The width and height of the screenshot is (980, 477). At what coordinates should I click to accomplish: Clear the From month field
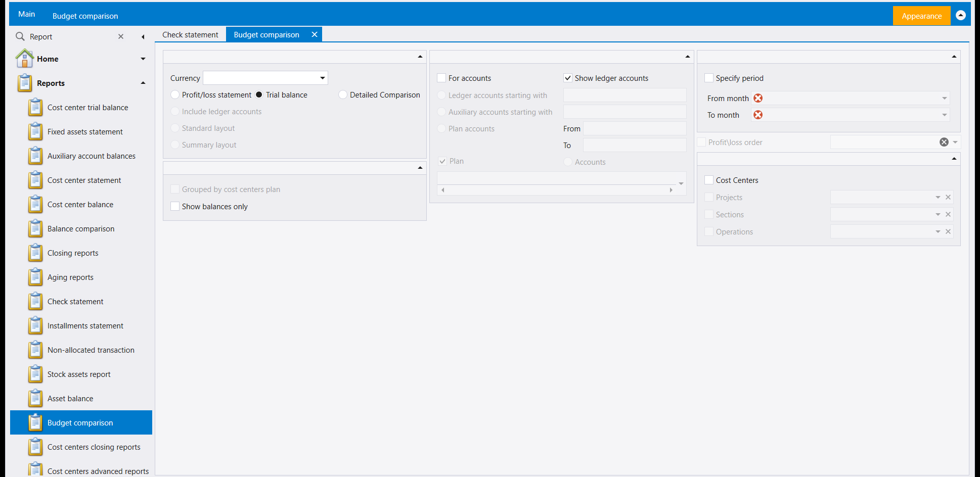(x=758, y=98)
